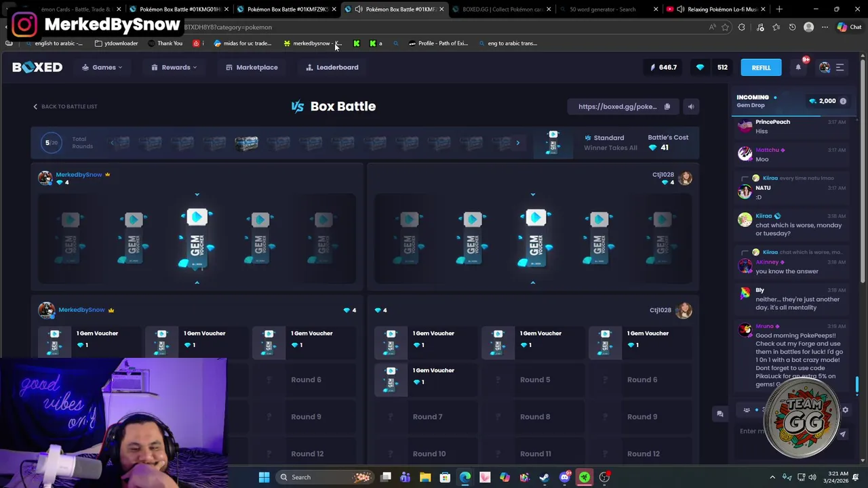This screenshot has height=488, width=868.
Task: Click Round 8 slot in Ctj1028's results
Action: pyautogui.click(x=535, y=417)
